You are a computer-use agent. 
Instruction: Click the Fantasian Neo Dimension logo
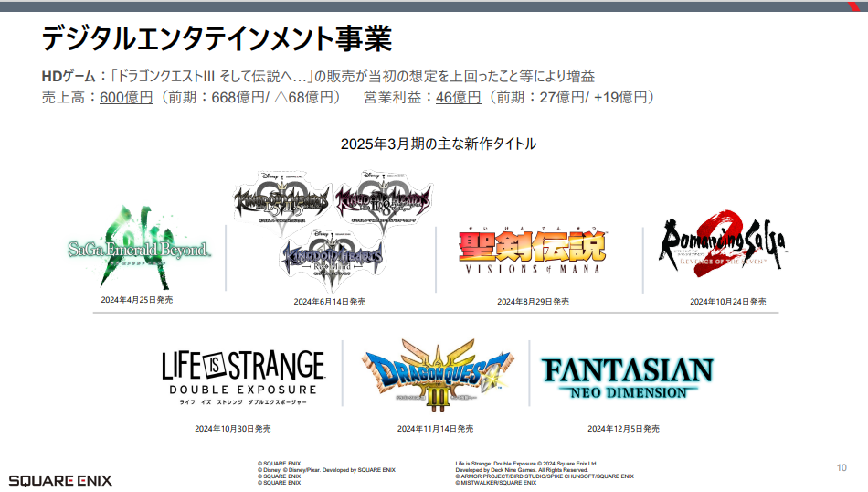[627, 378]
